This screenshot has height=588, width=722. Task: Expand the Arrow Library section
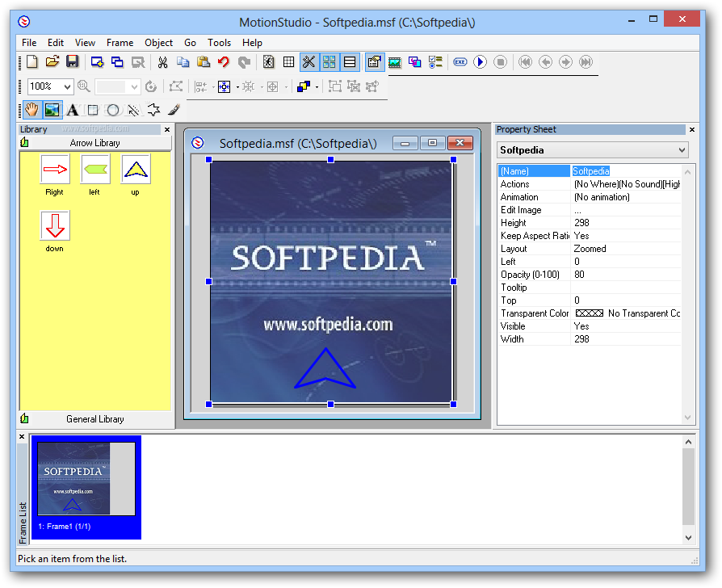95,143
